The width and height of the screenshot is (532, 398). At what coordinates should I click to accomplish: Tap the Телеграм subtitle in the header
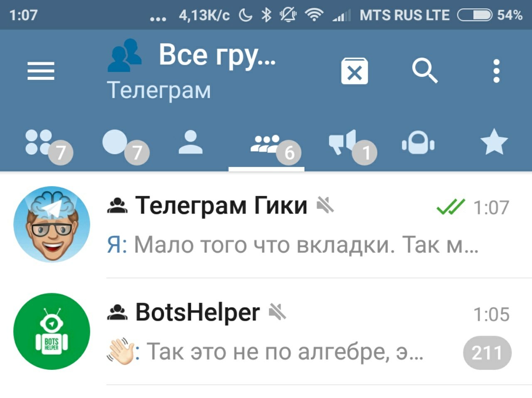click(x=159, y=91)
